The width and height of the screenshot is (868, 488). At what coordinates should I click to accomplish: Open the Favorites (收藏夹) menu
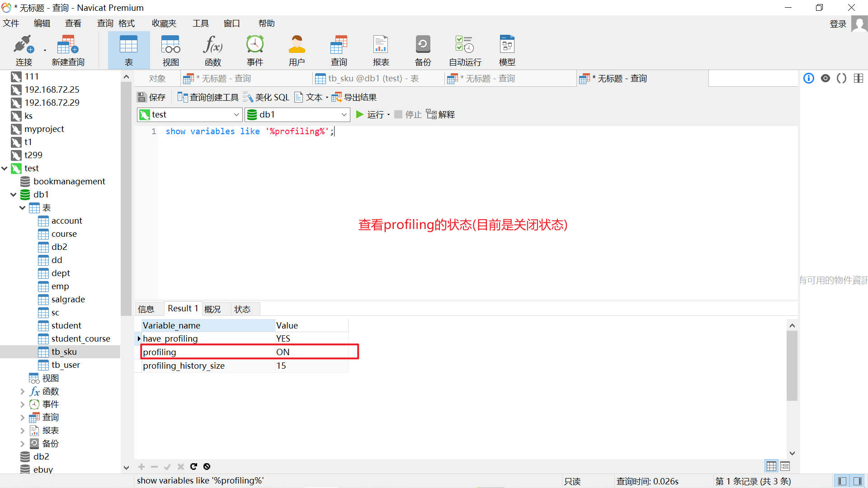[x=164, y=23]
